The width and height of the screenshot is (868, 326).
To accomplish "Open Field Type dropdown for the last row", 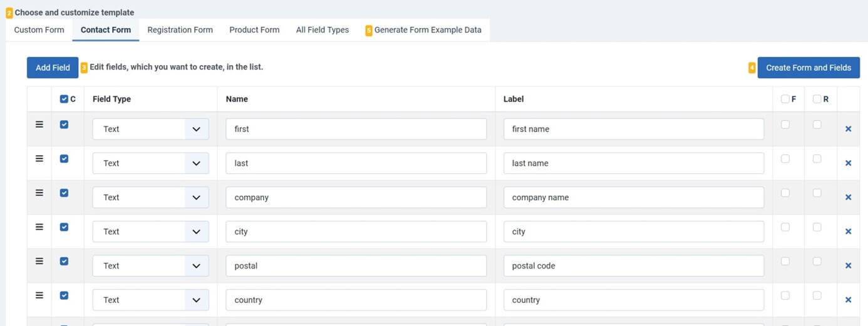I will pyautogui.click(x=151, y=163).
